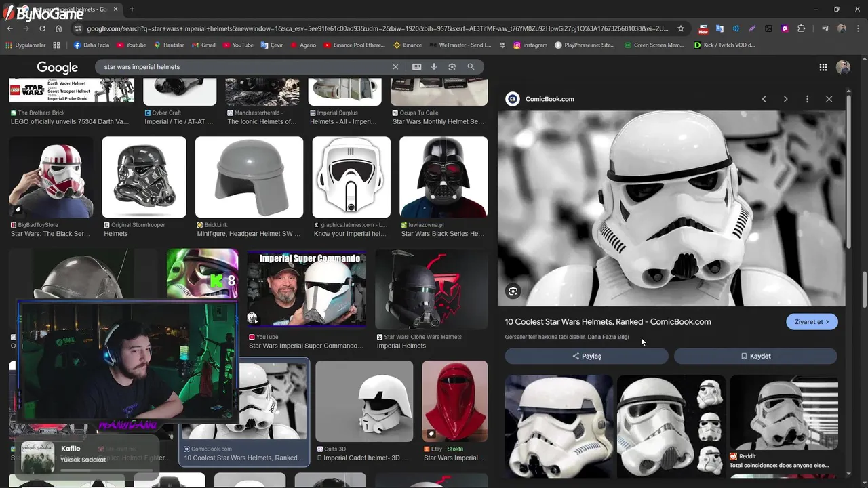The width and height of the screenshot is (868, 488).
Task: Open the instagram bookmark
Action: coord(530,45)
